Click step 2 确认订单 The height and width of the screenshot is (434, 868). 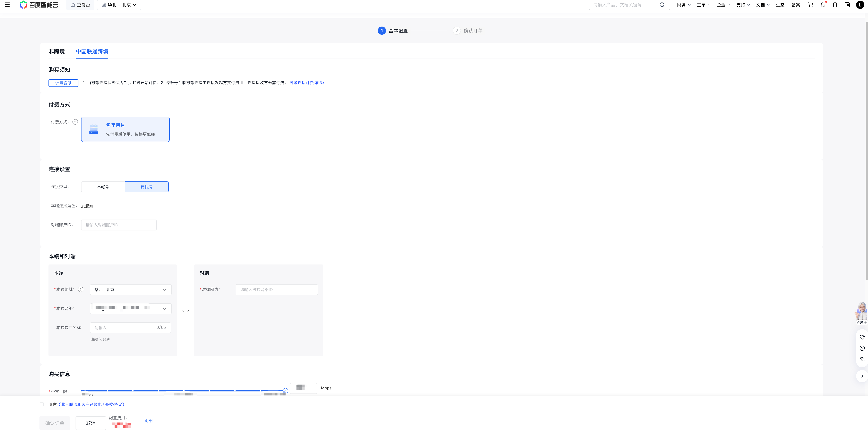468,31
